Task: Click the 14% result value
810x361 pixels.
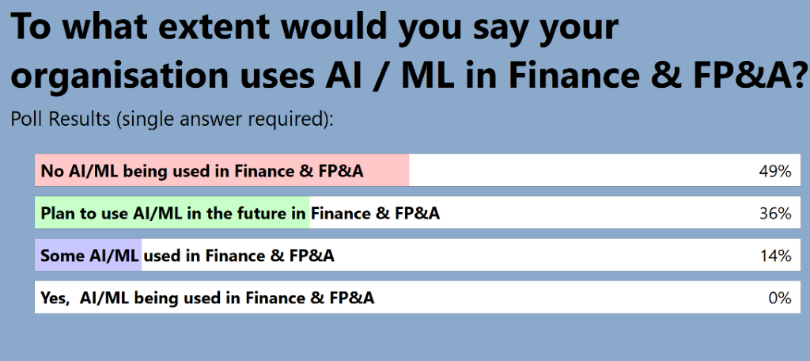Action: pos(775,256)
